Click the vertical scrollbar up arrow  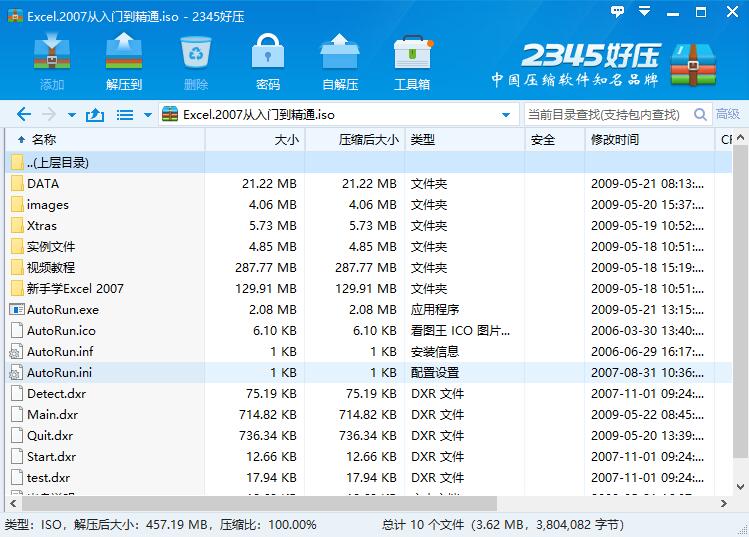tap(740, 138)
